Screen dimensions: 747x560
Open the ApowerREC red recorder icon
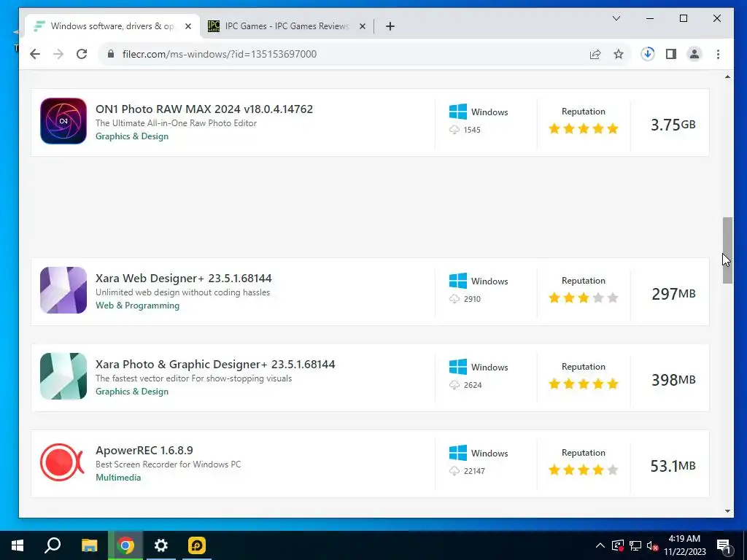[x=63, y=462]
